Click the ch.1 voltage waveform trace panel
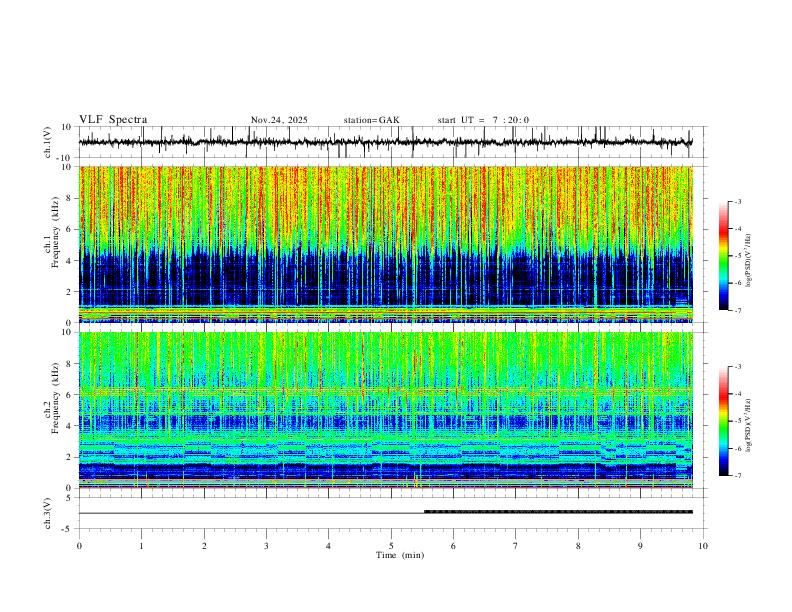 click(x=393, y=142)
